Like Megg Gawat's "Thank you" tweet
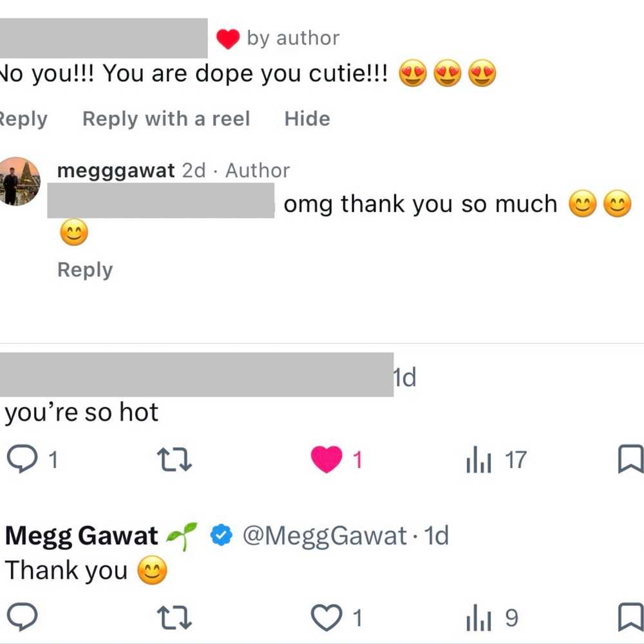This screenshot has height=644, width=644. [x=327, y=618]
